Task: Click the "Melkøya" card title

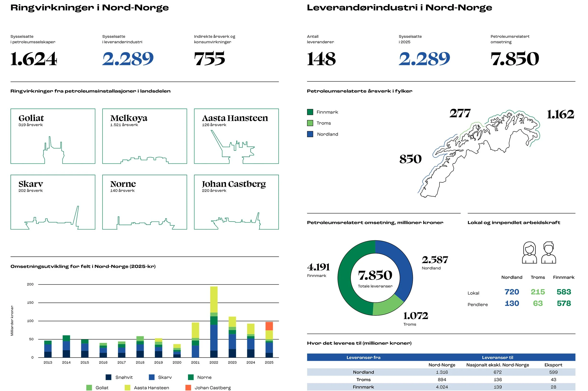Action: click(128, 118)
